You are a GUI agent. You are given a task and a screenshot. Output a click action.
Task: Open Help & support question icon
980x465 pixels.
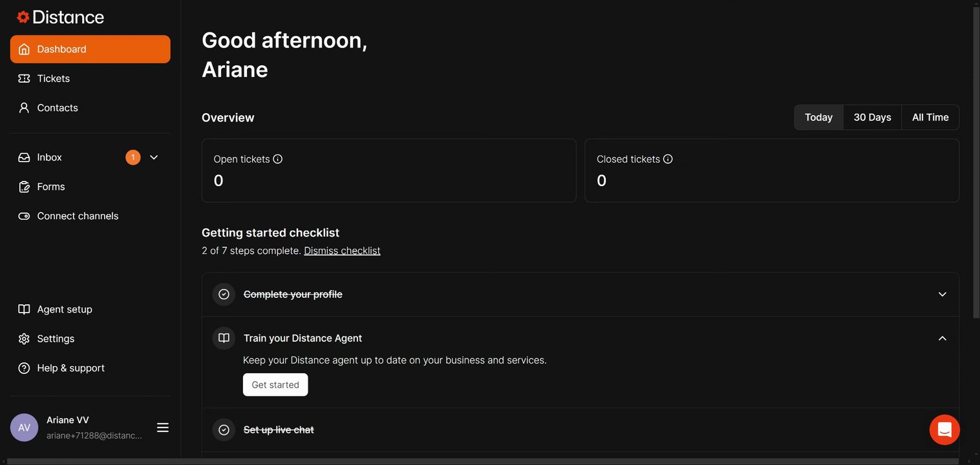24,368
